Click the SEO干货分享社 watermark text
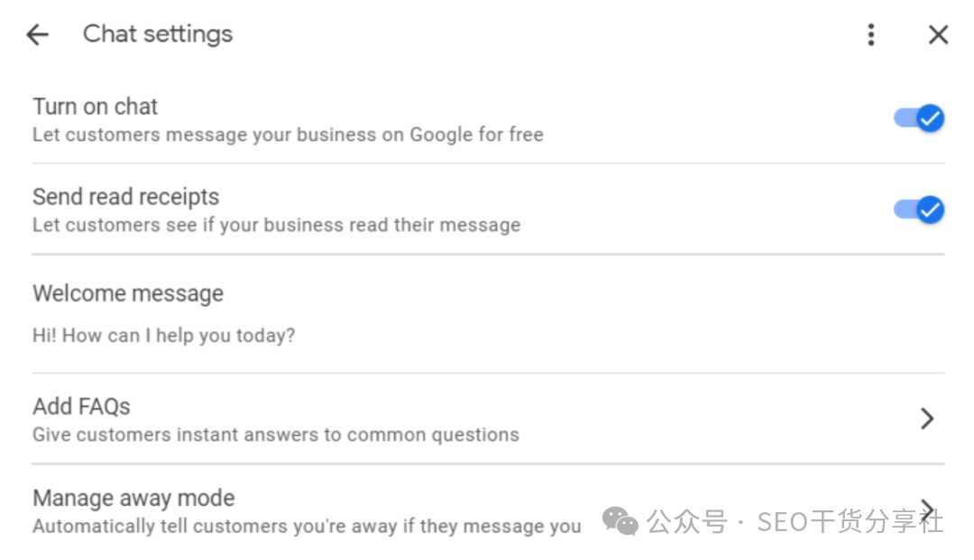The height and width of the screenshot is (560, 974). click(850, 521)
